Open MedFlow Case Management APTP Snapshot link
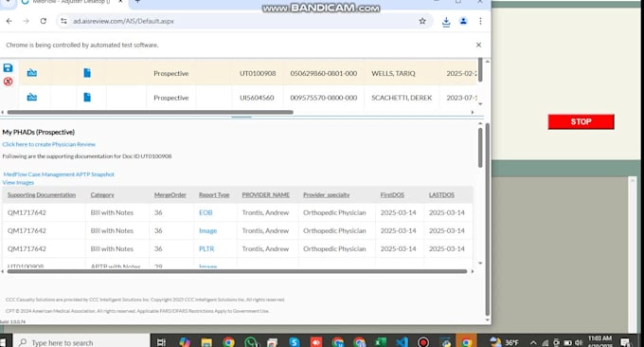Screen dimensions: 644x347 pyautogui.click(x=59, y=174)
